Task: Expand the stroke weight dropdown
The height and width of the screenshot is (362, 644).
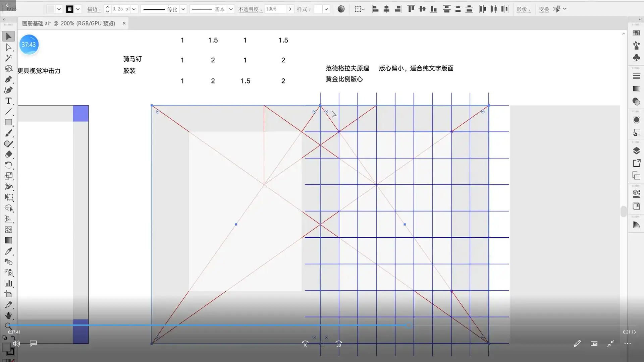Action: 134,9
